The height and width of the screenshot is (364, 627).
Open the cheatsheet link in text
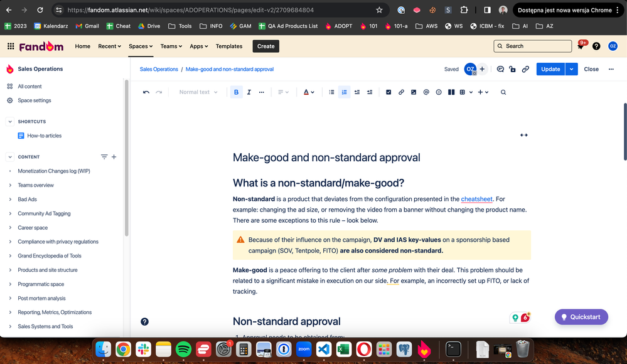point(476,199)
